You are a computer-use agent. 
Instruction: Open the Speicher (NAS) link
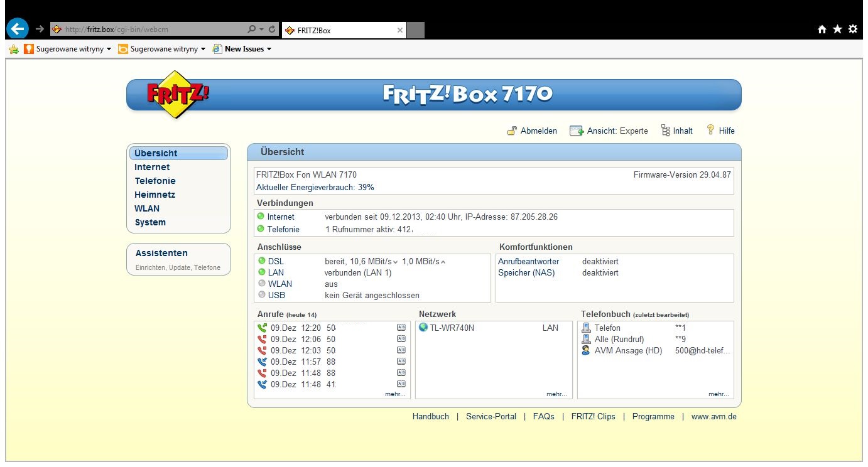526,272
